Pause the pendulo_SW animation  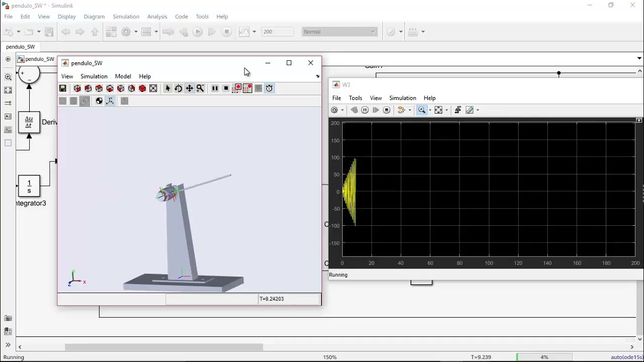click(x=215, y=88)
